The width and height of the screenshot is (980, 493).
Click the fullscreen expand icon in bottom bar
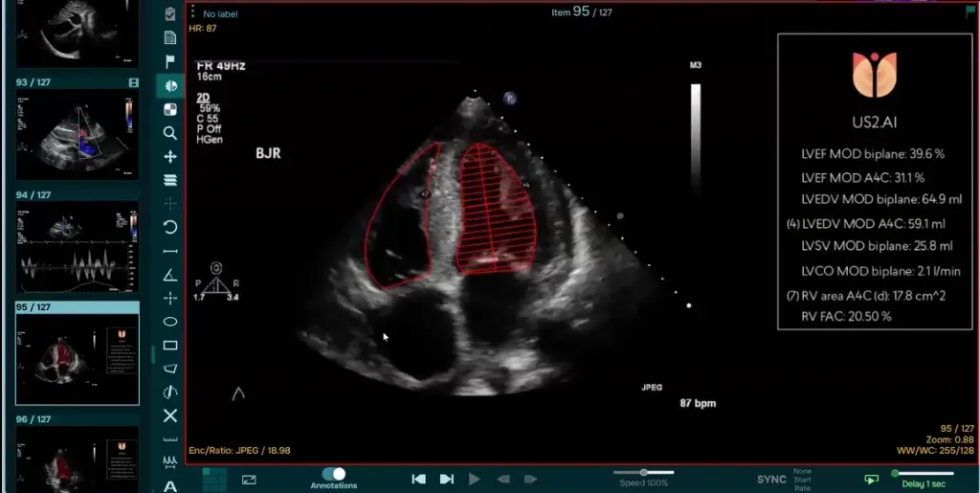tap(249, 480)
